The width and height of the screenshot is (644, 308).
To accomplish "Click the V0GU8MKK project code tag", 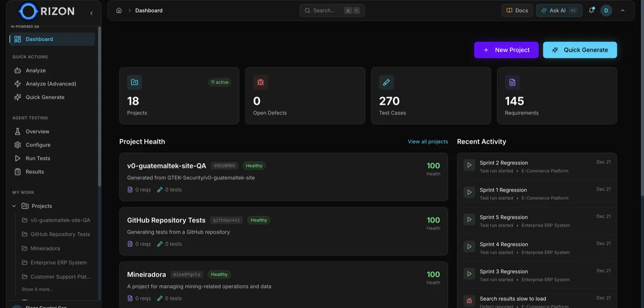I will pyautogui.click(x=225, y=166).
